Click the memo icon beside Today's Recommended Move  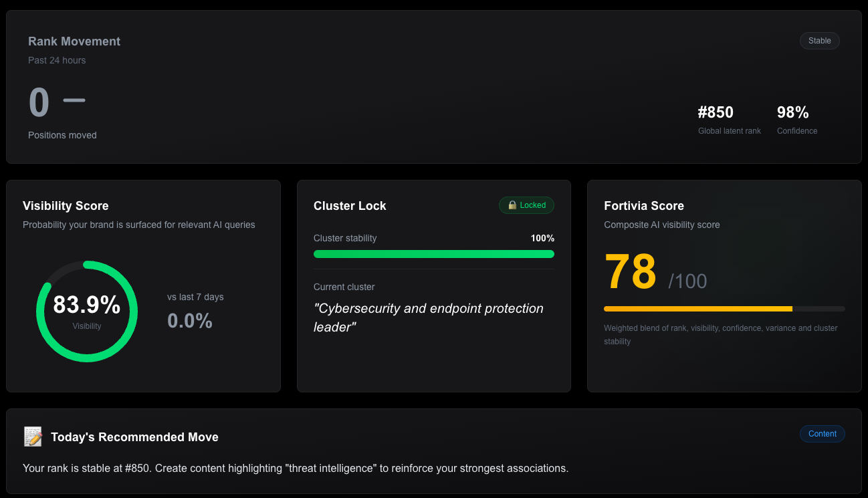[x=33, y=436]
